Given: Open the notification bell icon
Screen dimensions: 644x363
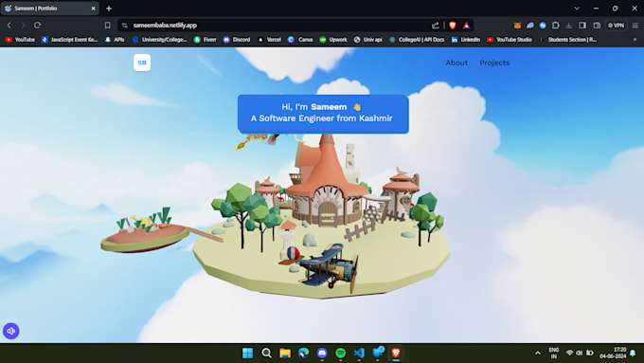Looking at the screenshot, I should point(633,354).
